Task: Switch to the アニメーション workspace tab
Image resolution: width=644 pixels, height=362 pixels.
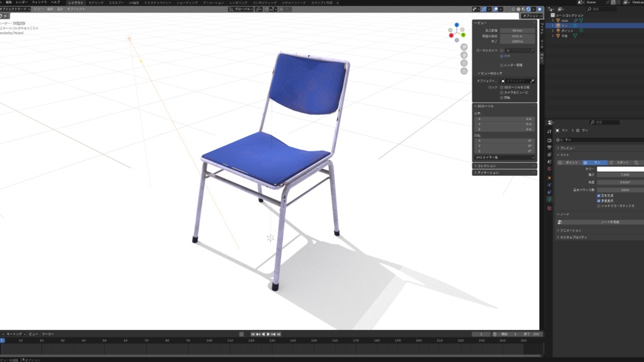Action: click(214, 3)
